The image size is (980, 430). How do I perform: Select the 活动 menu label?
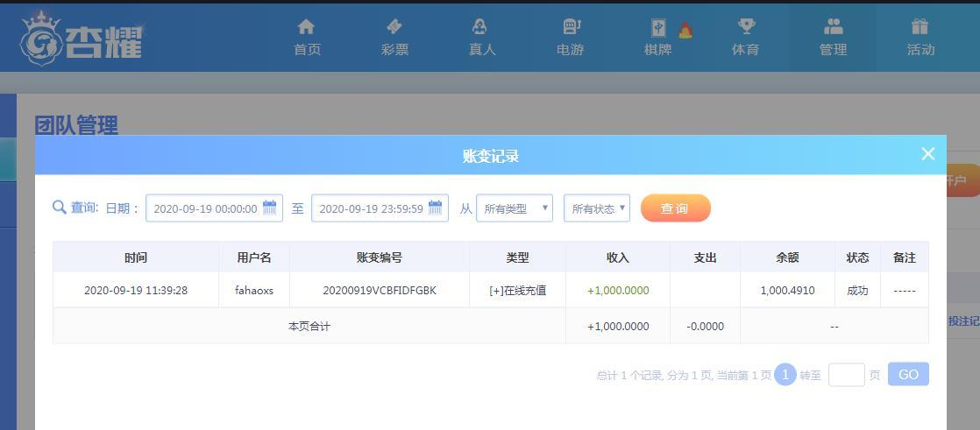point(920,50)
